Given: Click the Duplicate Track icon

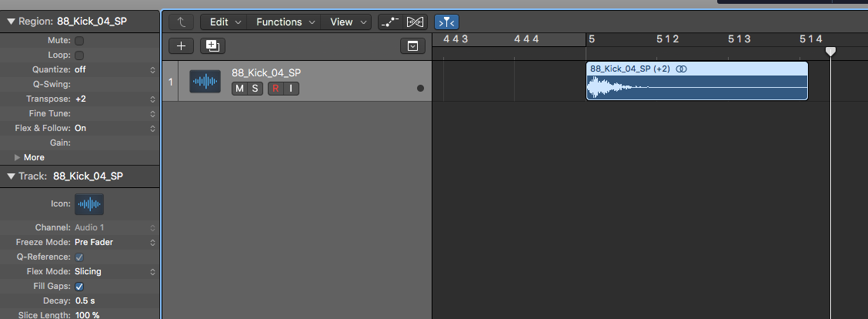Looking at the screenshot, I should [x=212, y=45].
